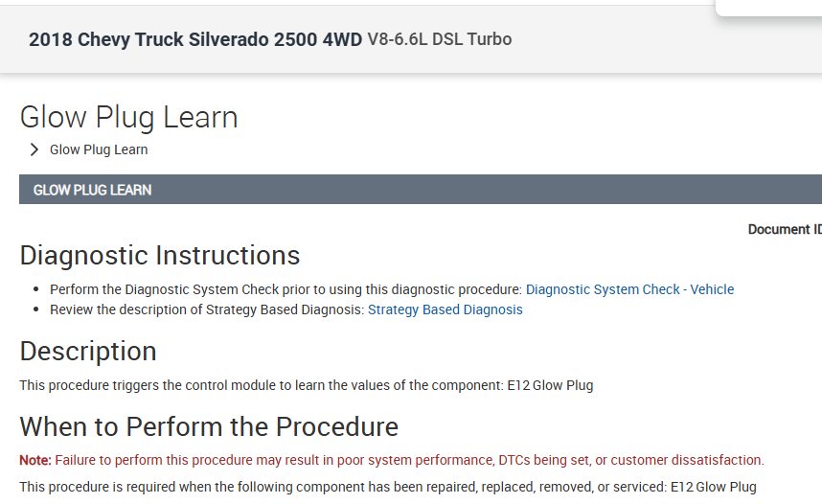Select the Glow Plug Learn tree entry
The image size is (822, 504).
click(x=99, y=149)
